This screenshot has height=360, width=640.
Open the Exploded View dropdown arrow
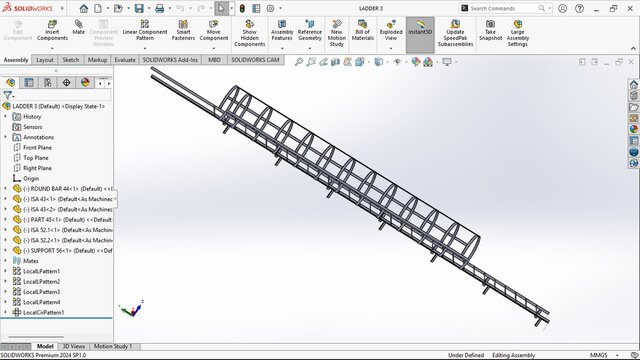coord(391,48)
